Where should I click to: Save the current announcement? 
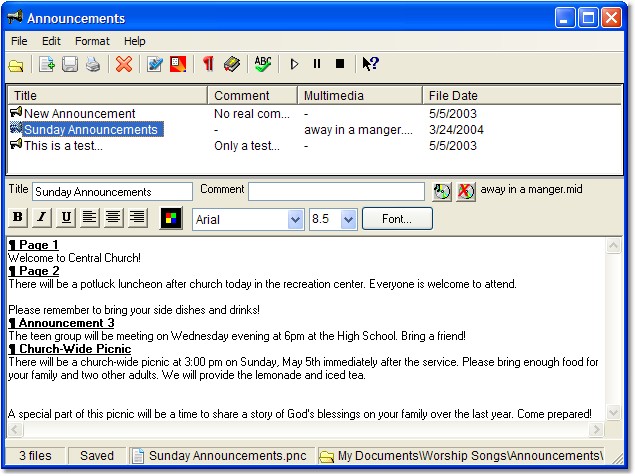coord(70,64)
